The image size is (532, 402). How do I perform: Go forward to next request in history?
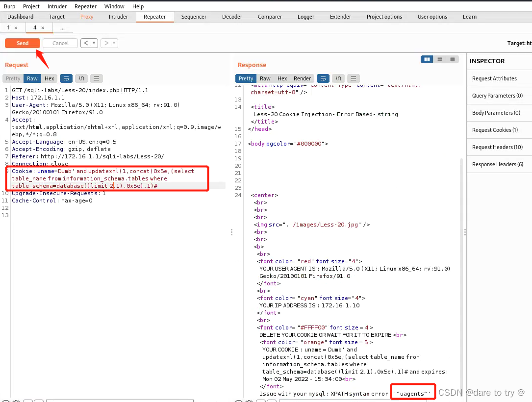click(106, 43)
